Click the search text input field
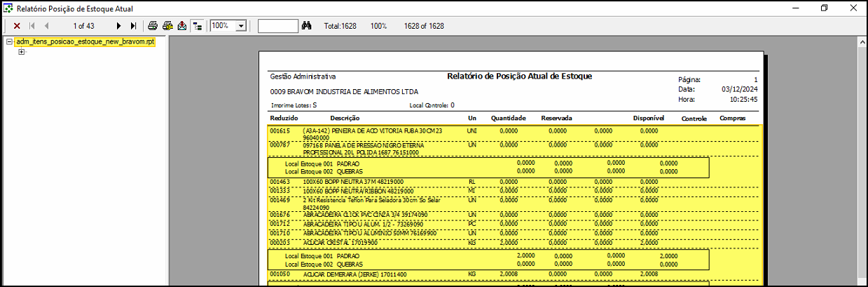The image size is (868, 287). 278,26
